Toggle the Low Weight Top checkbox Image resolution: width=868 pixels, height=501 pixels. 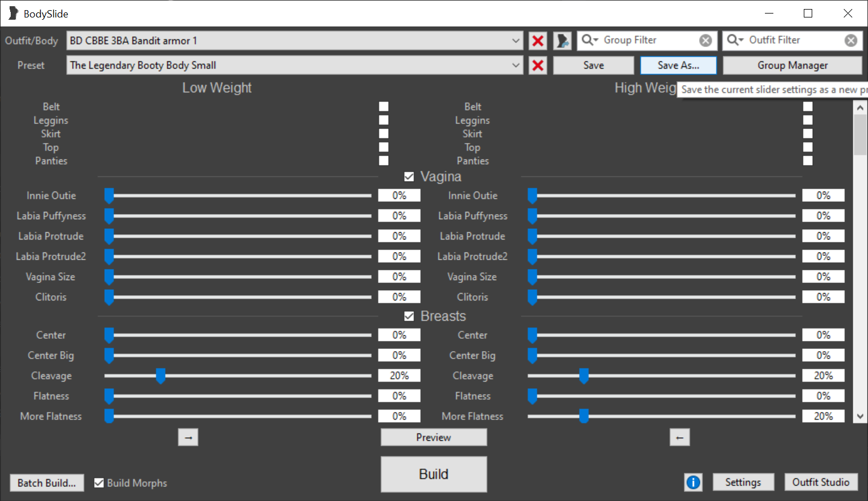pyautogui.click(x=384, y=147)
